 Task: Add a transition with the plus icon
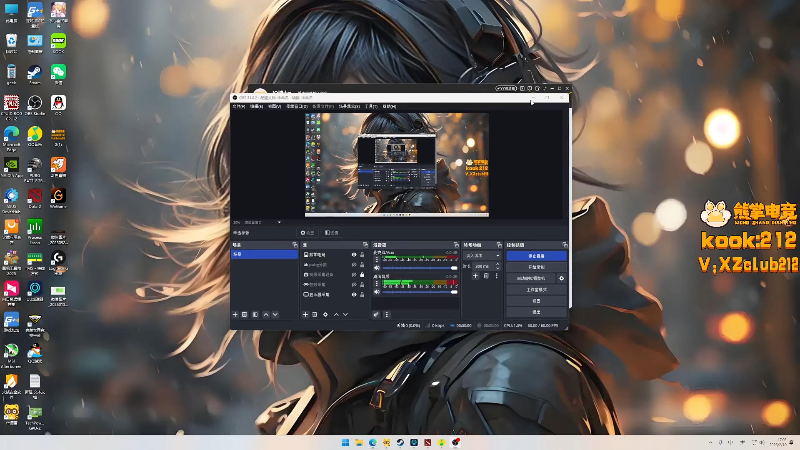click(x=475, y=276)
